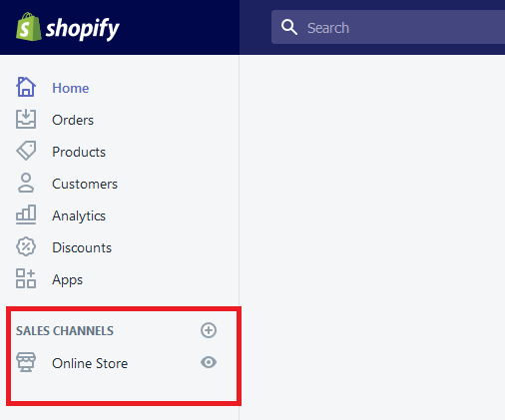505x420 pixels.
Task: Open the Online Store channel link
Action: click(90, 363)
